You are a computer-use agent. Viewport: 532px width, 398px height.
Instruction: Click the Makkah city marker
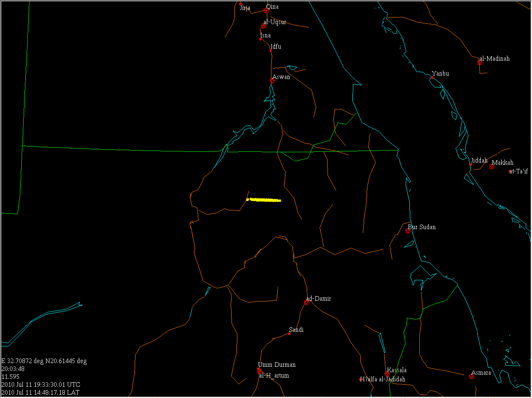492,166
